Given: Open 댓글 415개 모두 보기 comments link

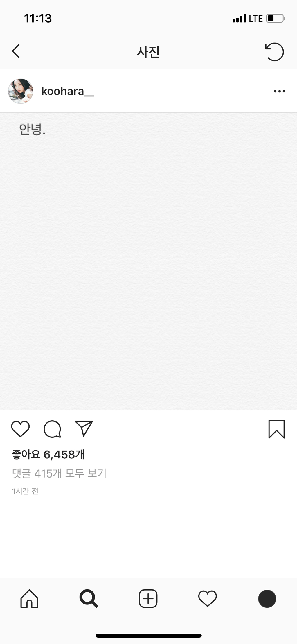Looking at the screenshot, I should click(x=59, y=473).
